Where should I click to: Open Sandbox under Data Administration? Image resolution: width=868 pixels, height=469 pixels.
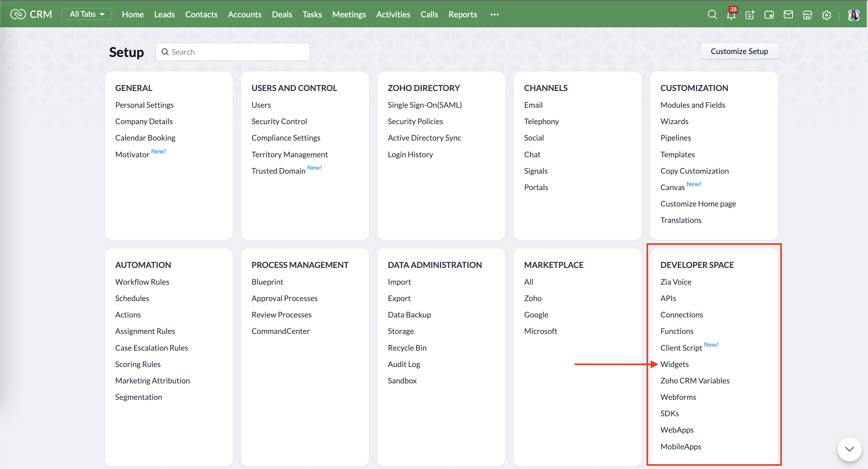pyautogui.click(x=402, y=381)
